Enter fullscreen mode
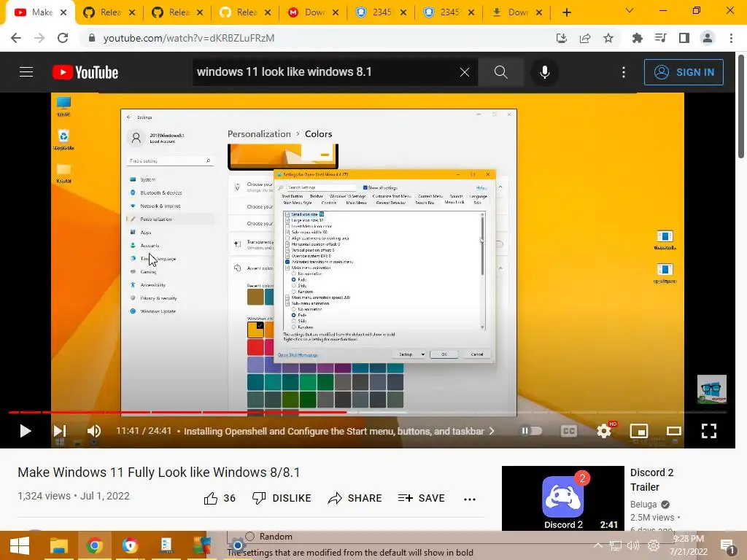Screen dimensions: 747x560 (709, 431)
